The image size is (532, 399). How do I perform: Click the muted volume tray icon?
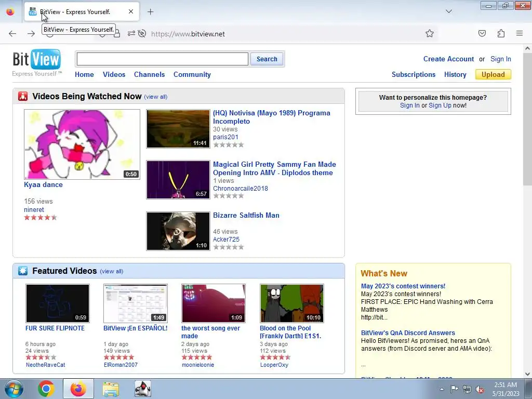(480, 389)
